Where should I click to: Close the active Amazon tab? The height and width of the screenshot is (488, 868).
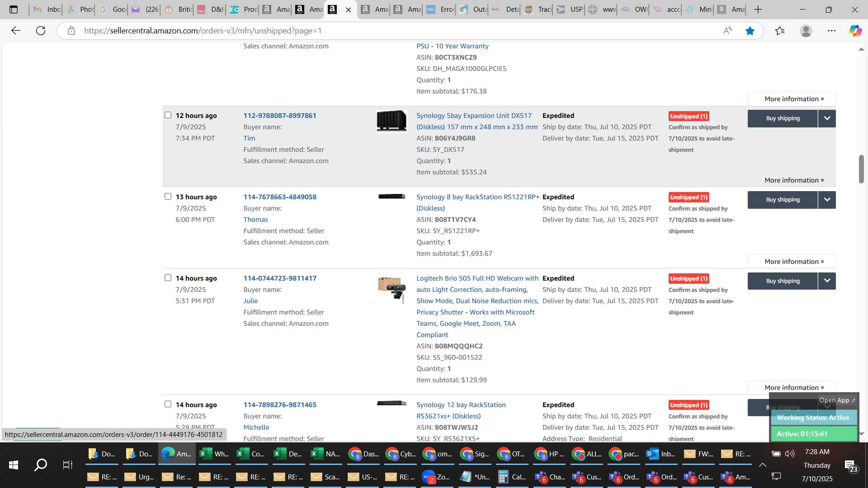coord(348,9)
